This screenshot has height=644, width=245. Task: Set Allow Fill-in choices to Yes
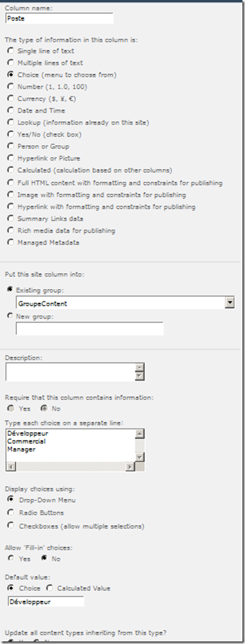point(11,558)
